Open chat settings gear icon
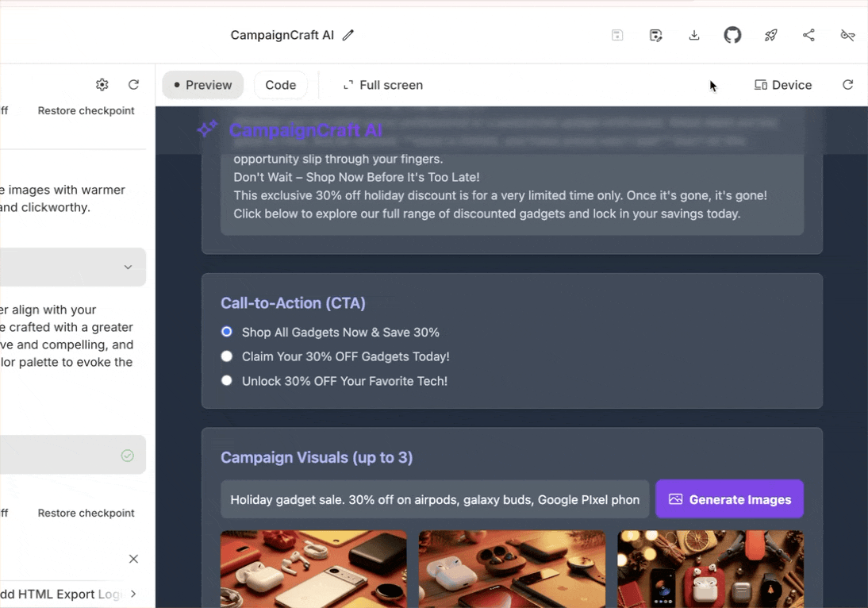The width and height of the screenshot is (868, 608). [102, 85]
